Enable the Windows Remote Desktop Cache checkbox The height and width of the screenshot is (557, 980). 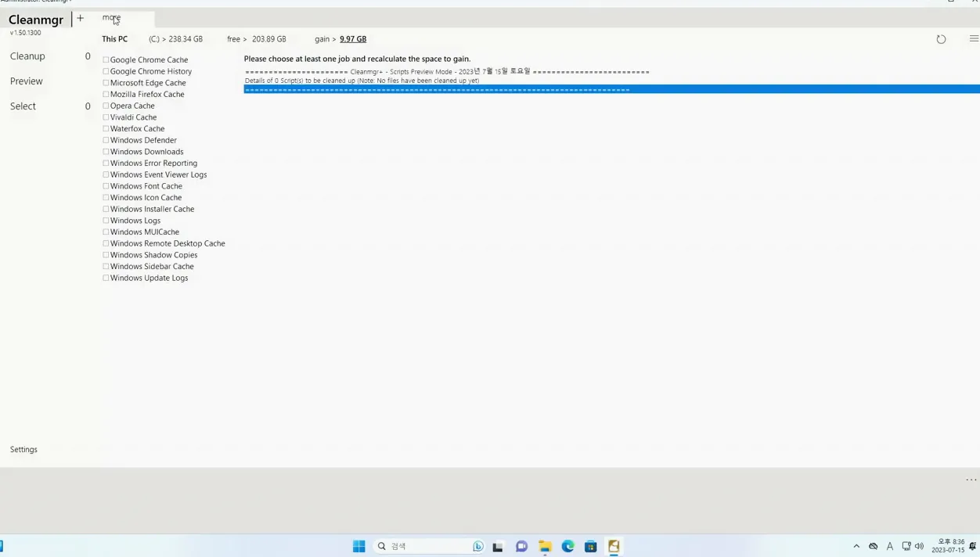coord(106,243)
